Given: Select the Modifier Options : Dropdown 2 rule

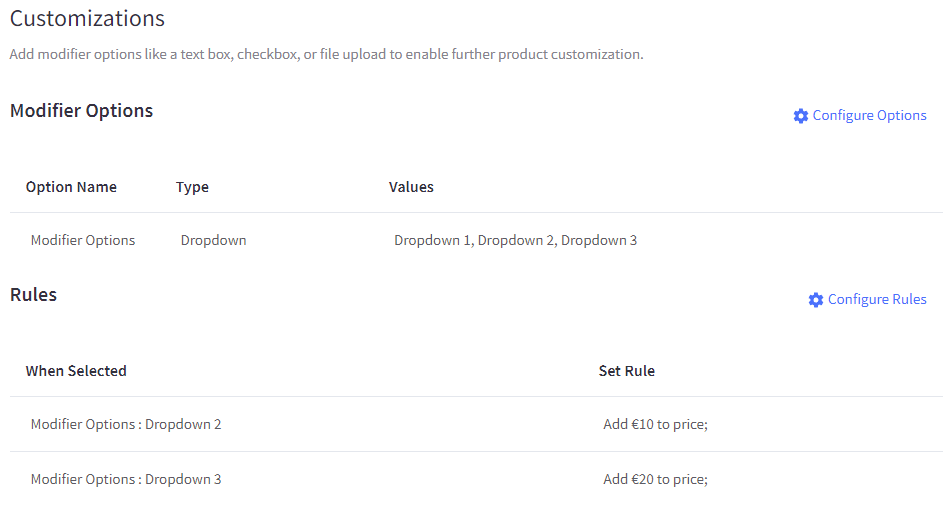Looking at the screenshot, I should [x=126, y=424].
